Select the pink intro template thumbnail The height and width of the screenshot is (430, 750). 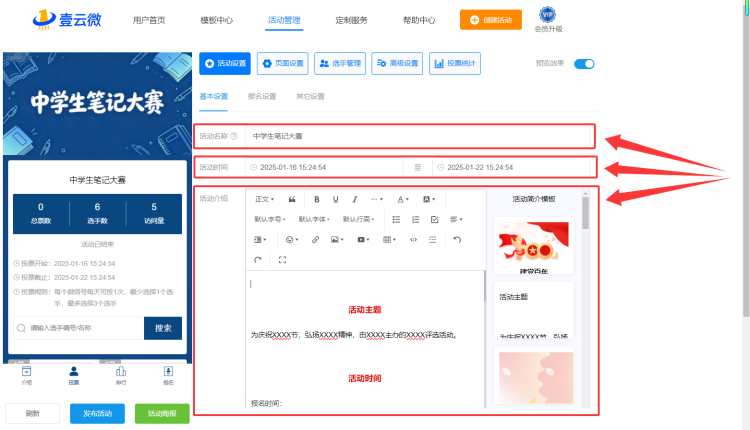tap(536, 378)
